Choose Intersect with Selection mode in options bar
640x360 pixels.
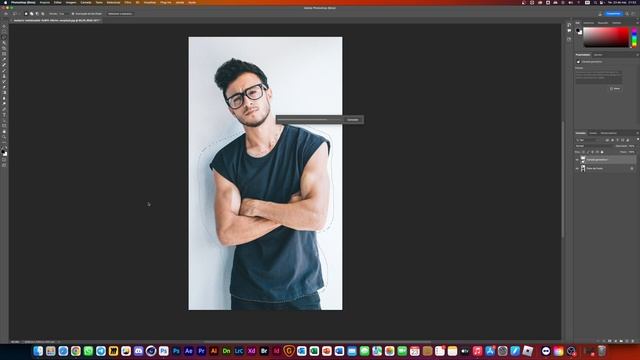[42, 14]
